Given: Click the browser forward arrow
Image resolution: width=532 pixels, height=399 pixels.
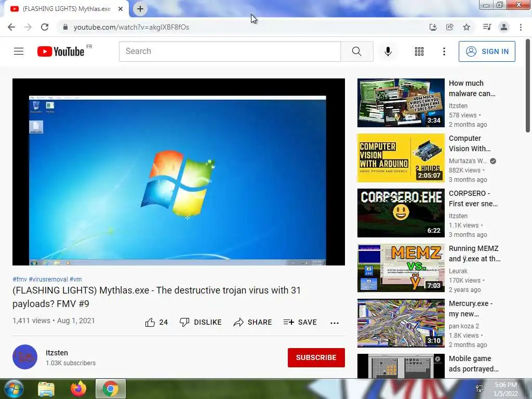Looking at the screenshot, I should coord(28,27).
